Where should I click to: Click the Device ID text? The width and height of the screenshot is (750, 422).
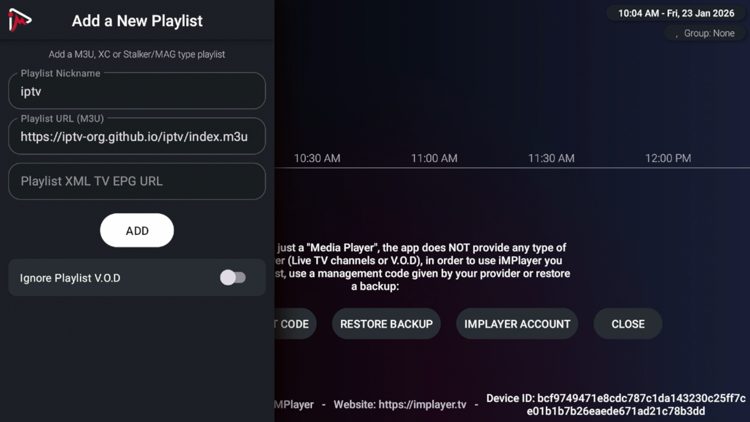point(616,405)
